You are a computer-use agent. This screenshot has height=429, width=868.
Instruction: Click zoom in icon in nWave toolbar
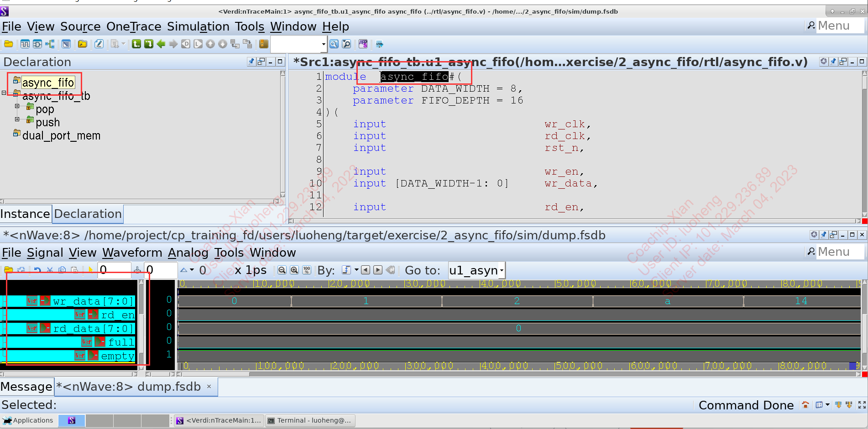click(294, 270)
